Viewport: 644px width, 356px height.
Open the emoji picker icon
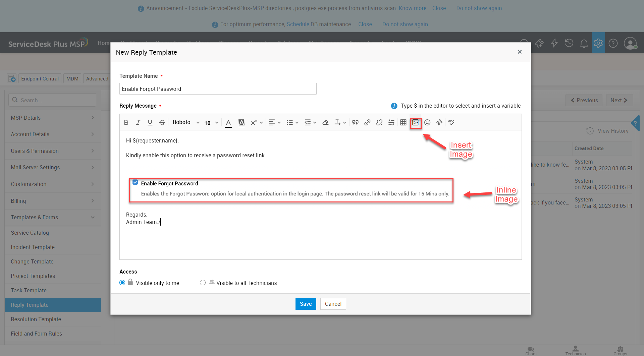[427, 123]
